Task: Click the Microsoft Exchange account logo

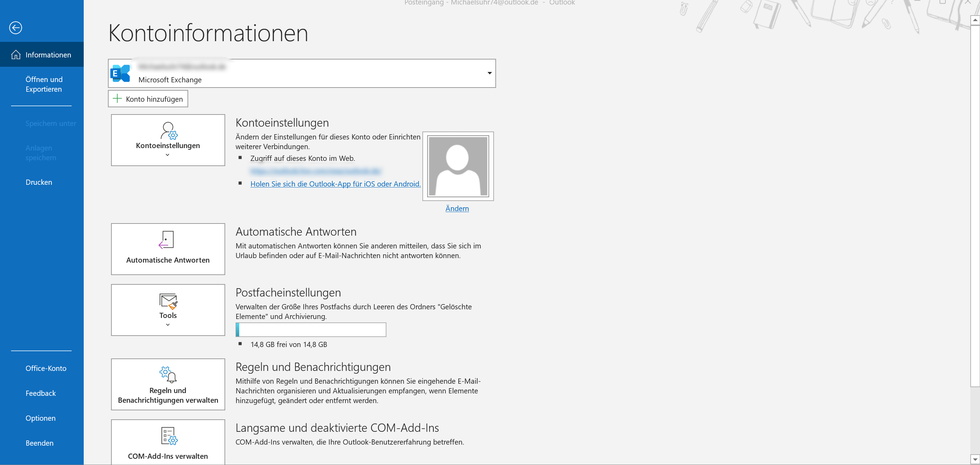Action: (120, 73)
